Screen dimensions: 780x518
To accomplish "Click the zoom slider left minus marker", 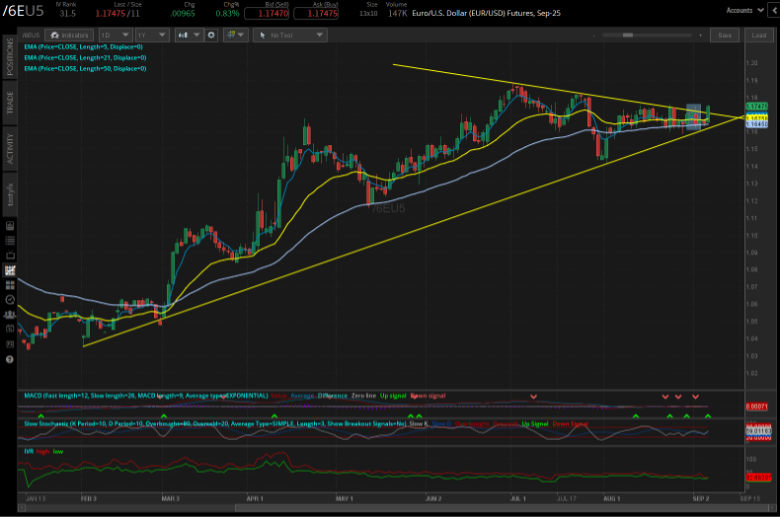I will (594, 35).
